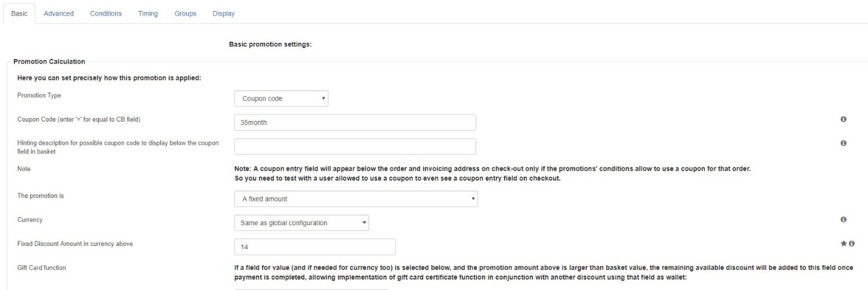
Task: Switch to the Advanced tab
Action: [58, 14]
